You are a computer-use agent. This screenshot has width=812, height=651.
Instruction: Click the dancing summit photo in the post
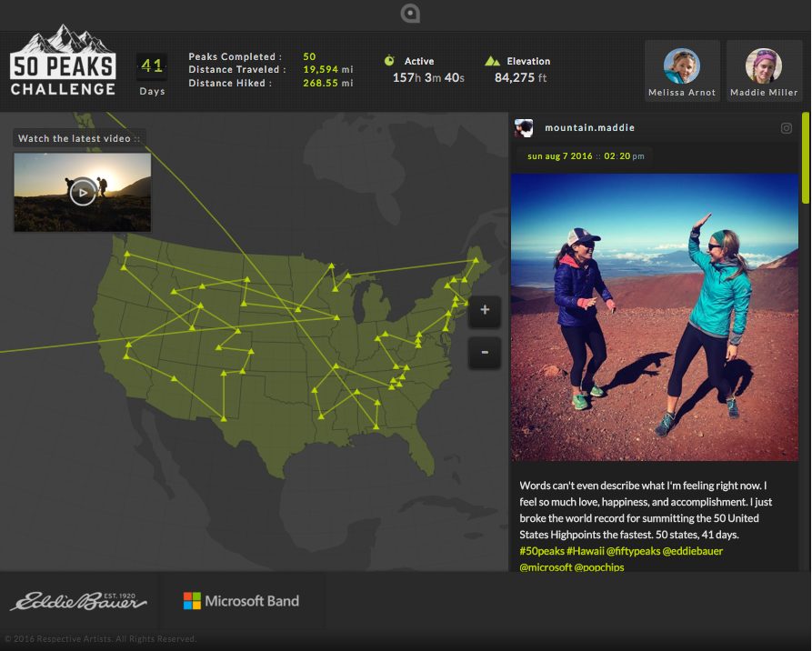pos(654,318)
